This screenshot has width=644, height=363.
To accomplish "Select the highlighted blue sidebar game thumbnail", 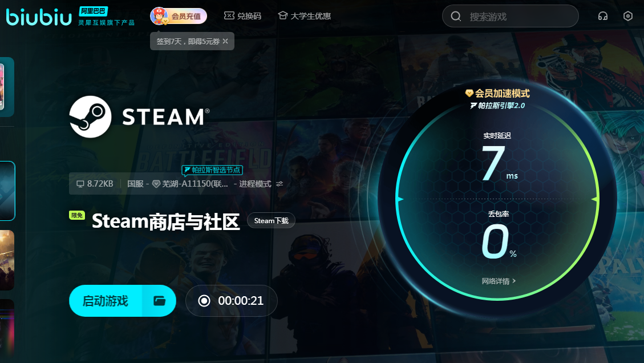I will point(7,191).
